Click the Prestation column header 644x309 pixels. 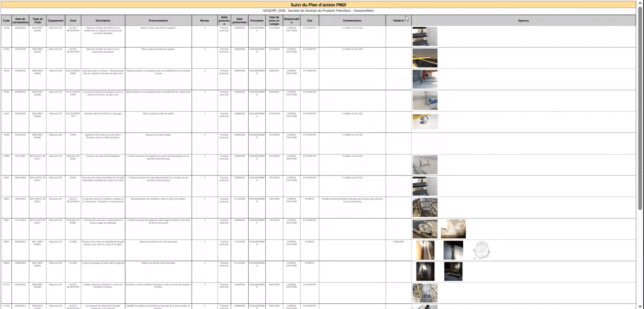pyautogui.click(x=257, y=21)
